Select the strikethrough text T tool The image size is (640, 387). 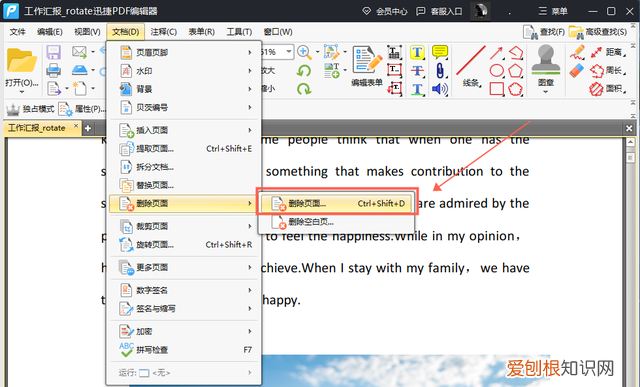pos(417,71)
